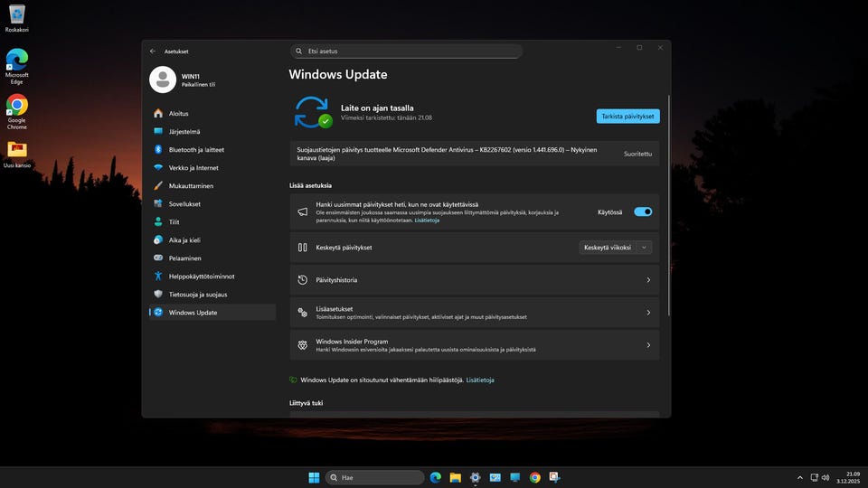Click the Tarkista päivitykset button
The image size is (868, 488).
627,117
